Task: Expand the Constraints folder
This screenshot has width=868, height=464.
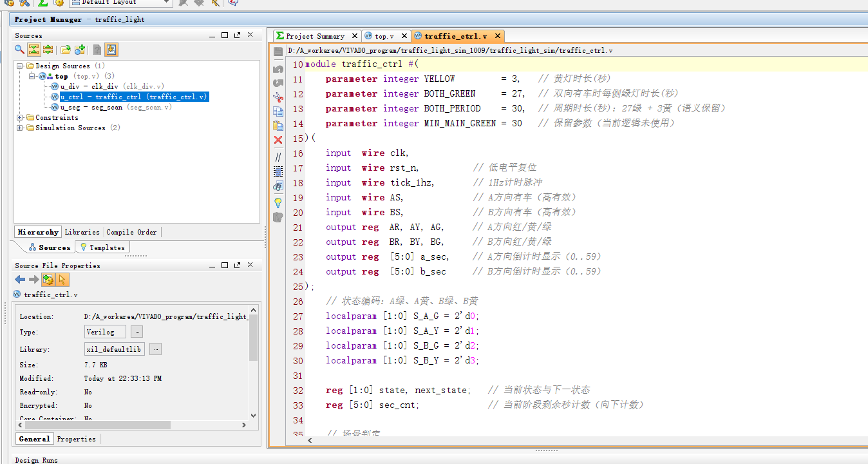Action: [x=20, y=117]
